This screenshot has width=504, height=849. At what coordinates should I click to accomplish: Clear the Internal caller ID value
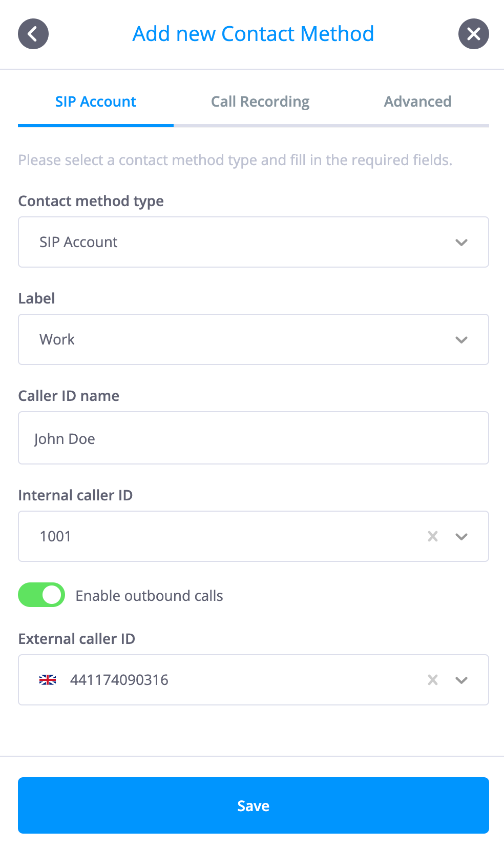pos(433,536)
